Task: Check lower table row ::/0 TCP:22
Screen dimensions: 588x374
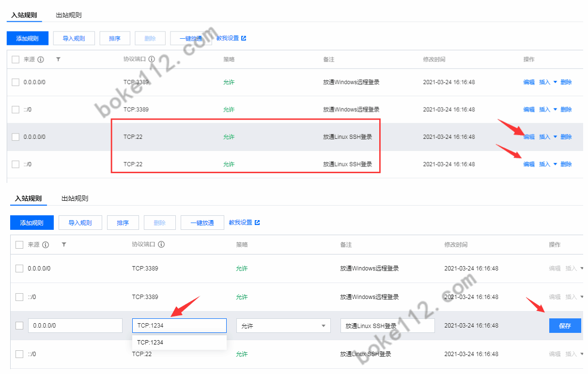Action: click(x=19, y=354)
